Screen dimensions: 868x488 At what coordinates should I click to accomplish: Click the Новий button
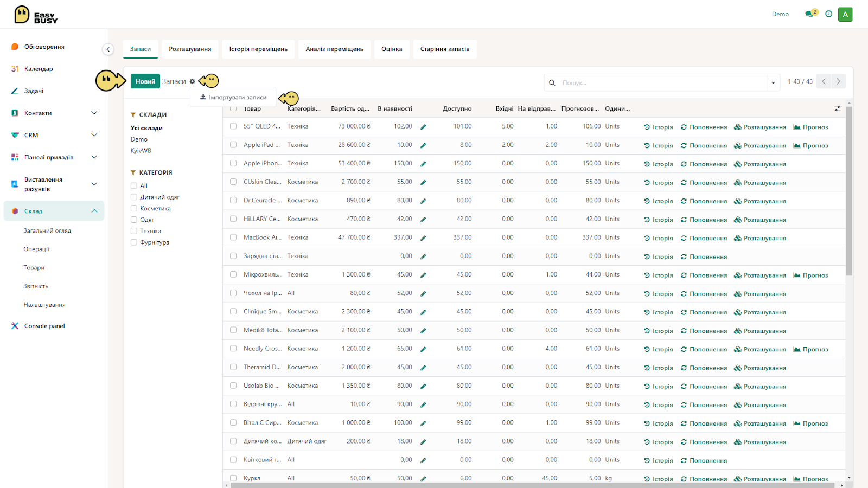[x=145, y=81]
